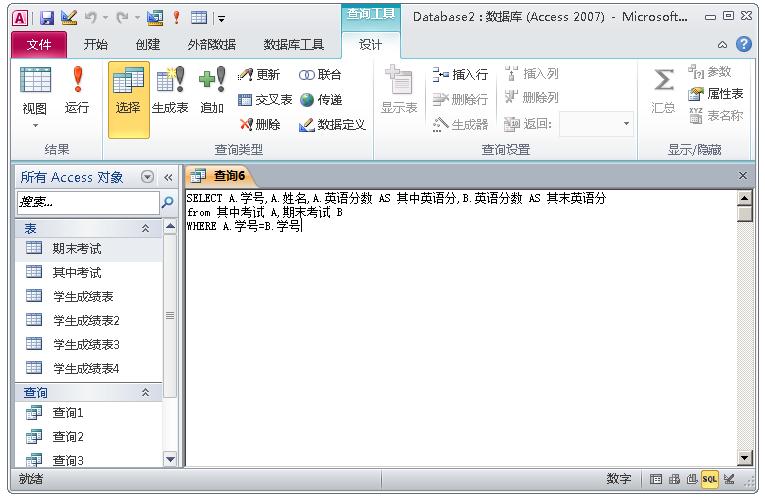Switch to Design view from status bar
This screenshot has width=765, height=500.
[x=729, y=480]
